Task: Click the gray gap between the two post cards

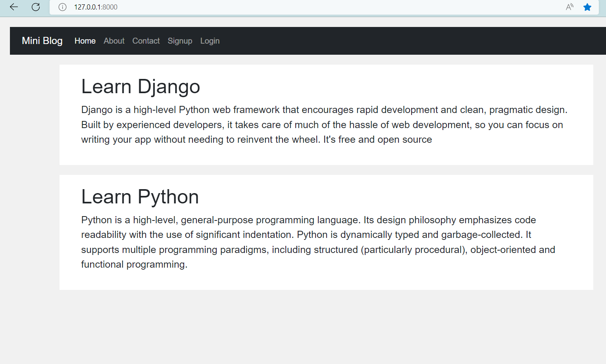Action: (x=326, y=170)
